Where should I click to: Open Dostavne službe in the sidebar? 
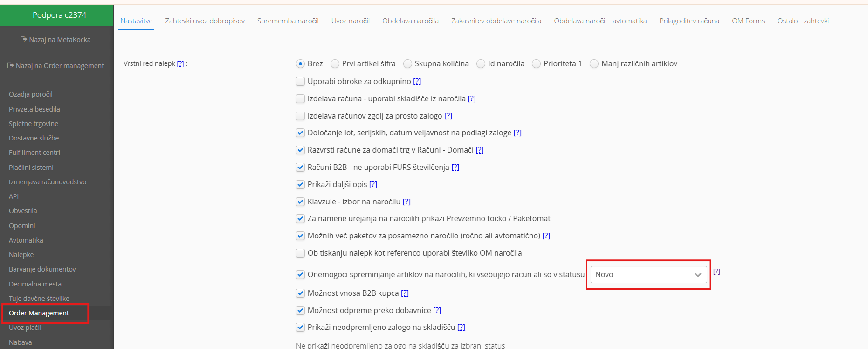pos(34,138)
